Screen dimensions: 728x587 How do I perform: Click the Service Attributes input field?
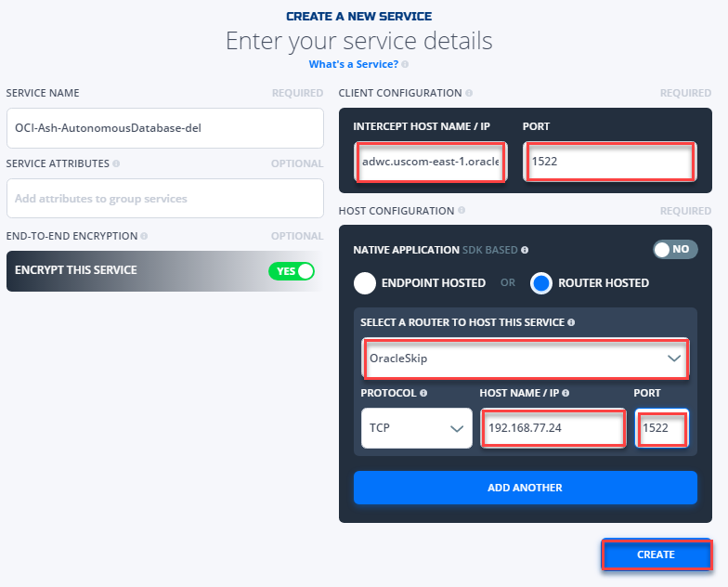point(165,199)
